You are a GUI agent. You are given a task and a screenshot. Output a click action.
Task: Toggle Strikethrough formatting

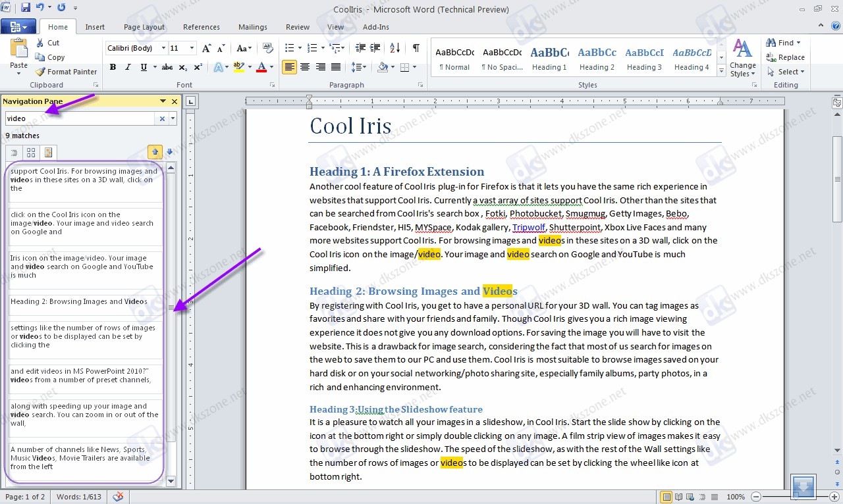[x=167, y=67]
